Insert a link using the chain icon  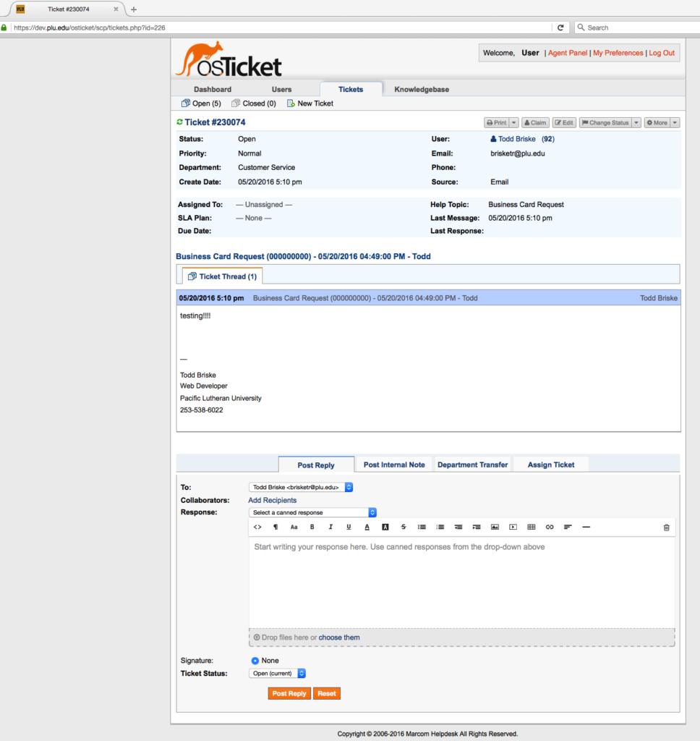coord(550,527)
